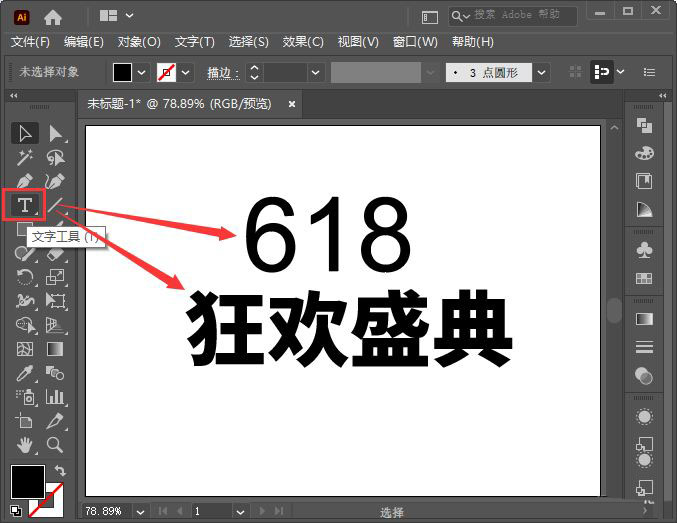Expand the fill color dropdown

tap(141, 73)
